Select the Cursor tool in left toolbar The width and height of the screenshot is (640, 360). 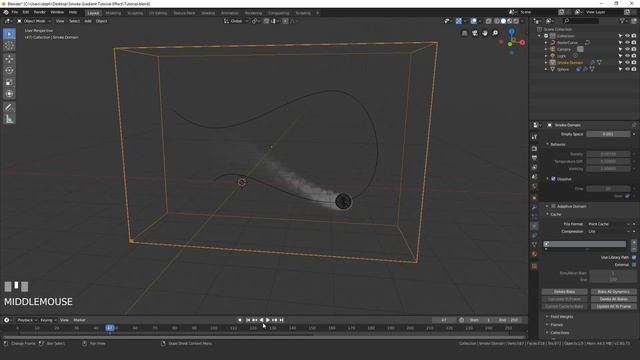click(9, 46)
